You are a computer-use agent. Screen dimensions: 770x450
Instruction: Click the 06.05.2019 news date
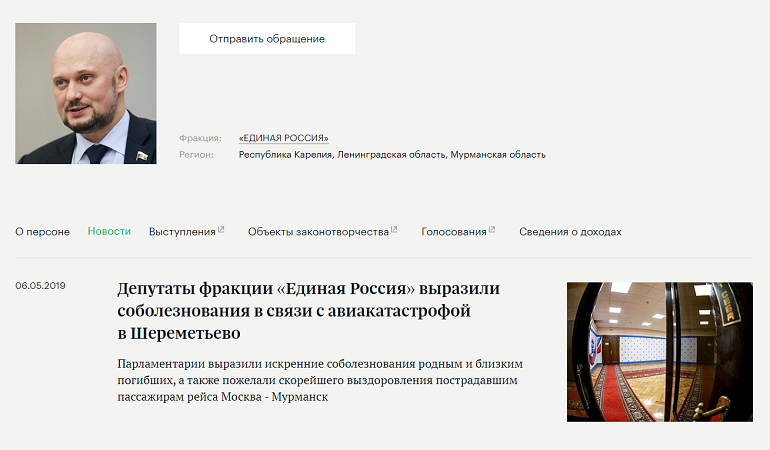pyautogui.click(x=40, y=286)
